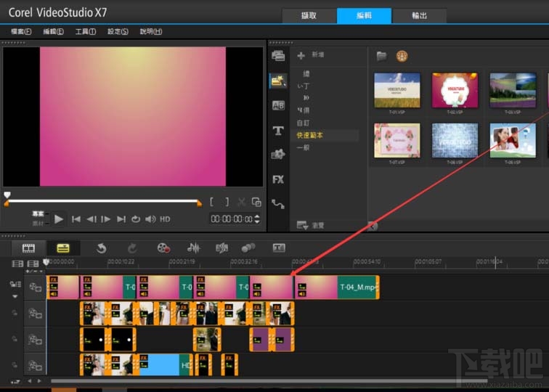Open the Instant Project templates library
The image size is (549, 392).
277,81
